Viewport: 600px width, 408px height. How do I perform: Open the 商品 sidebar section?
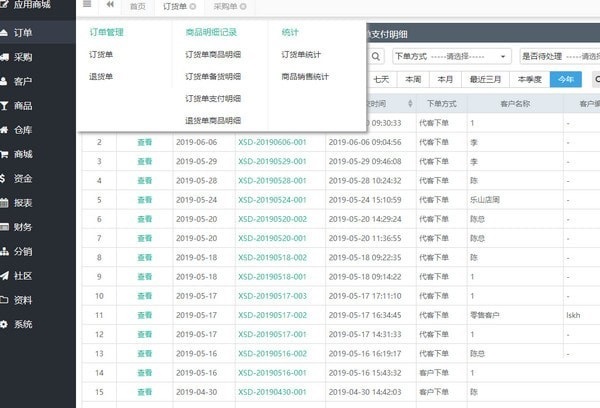point(23,106)
